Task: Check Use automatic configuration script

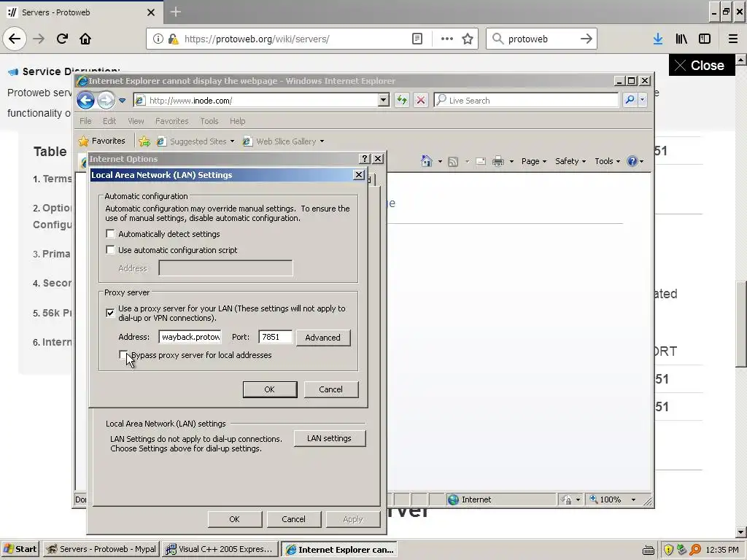Action: pyautogui.click(x=111, y=250)
